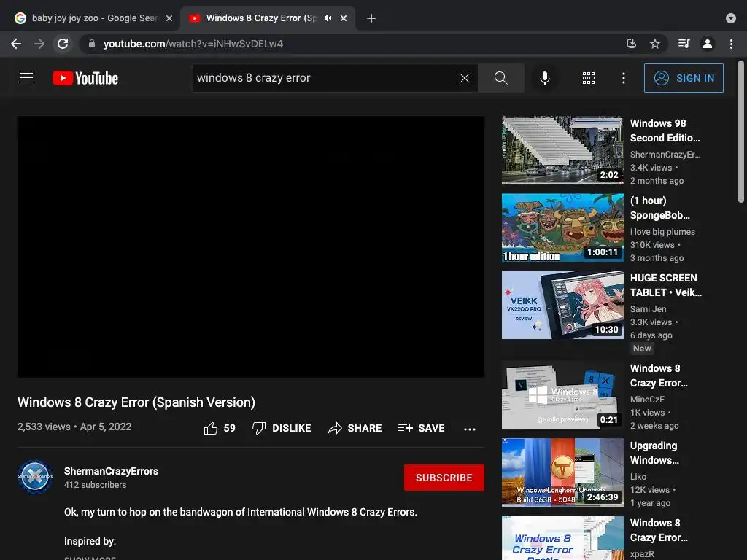Click the Liko channel name
This screenshot has width=747, height=560.
coord(638,477)
